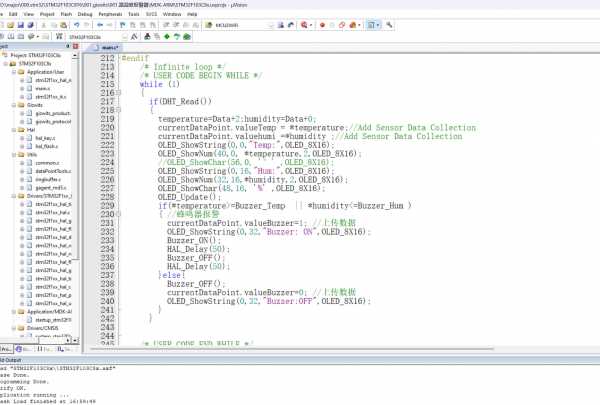
Task: Click the green Manage Run-Time Environment diamond
Action: [x=167, y=37]
